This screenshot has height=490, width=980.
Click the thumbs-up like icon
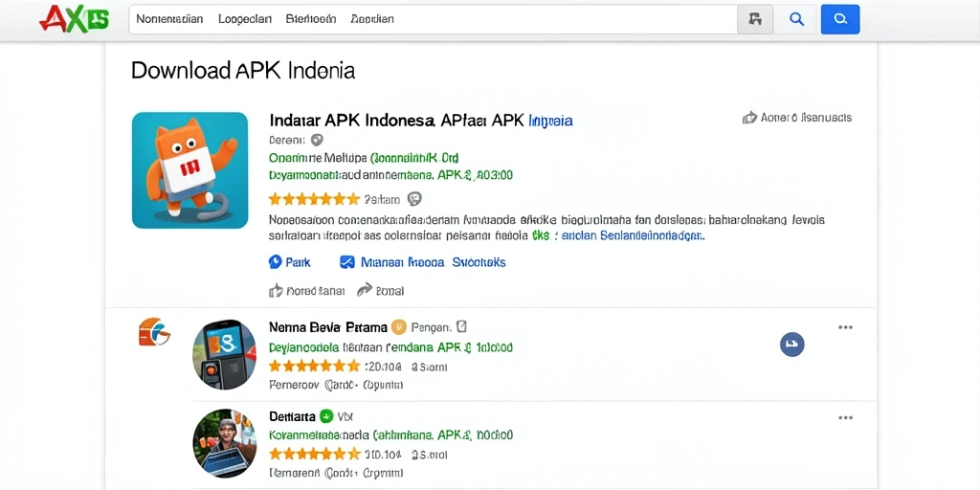[276, 290]
